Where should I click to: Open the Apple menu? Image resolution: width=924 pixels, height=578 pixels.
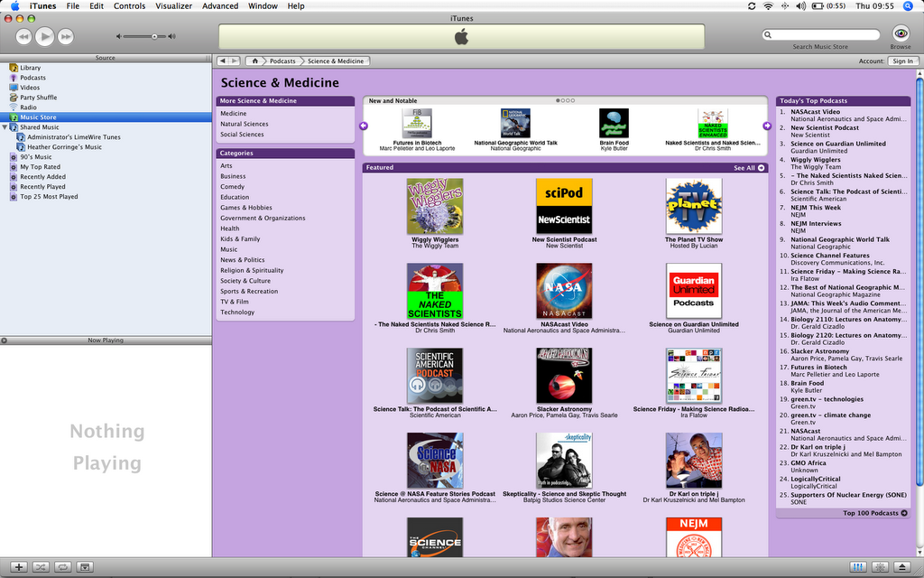[14, 6]
